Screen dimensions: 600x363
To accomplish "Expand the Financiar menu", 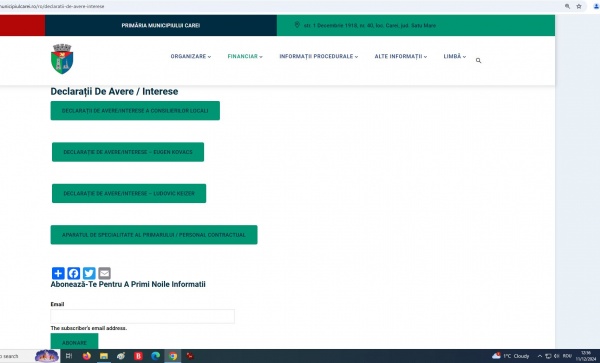I will pyautogui.click(x=245, y=56).
